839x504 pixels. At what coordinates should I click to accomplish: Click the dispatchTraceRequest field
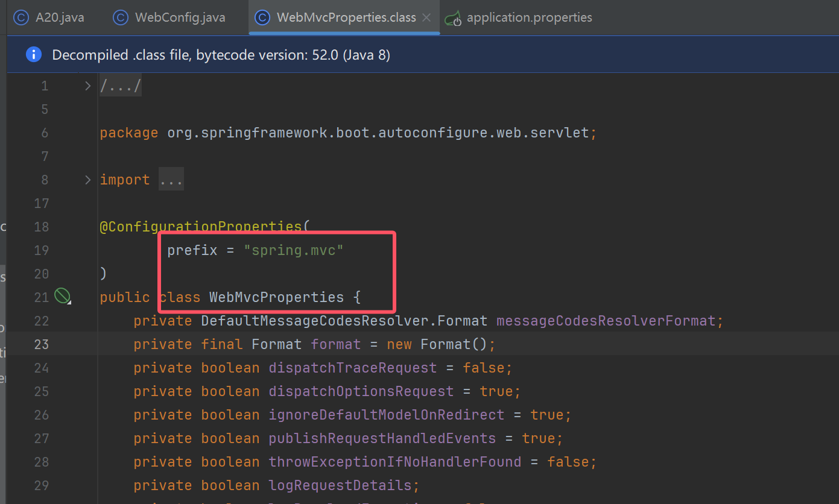352,368
